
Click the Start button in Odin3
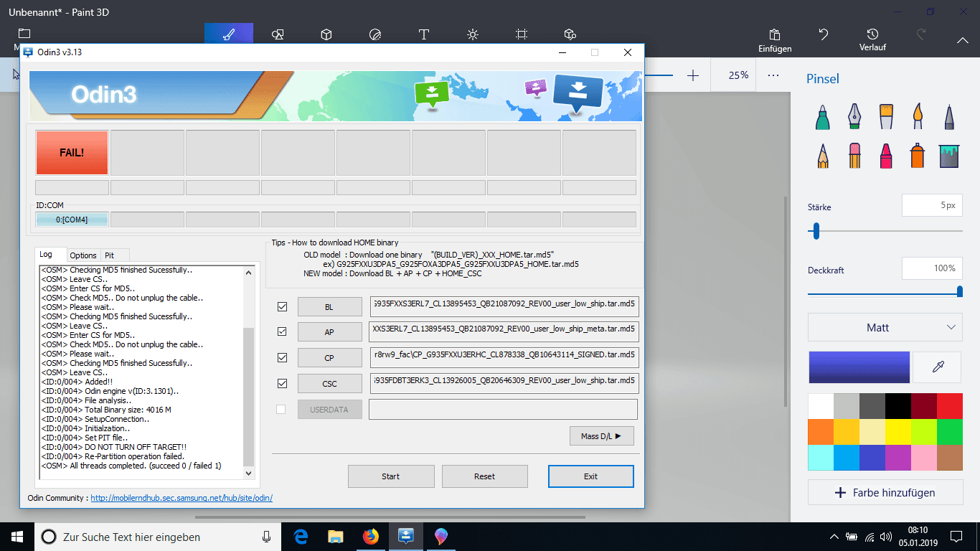[391, 476]
